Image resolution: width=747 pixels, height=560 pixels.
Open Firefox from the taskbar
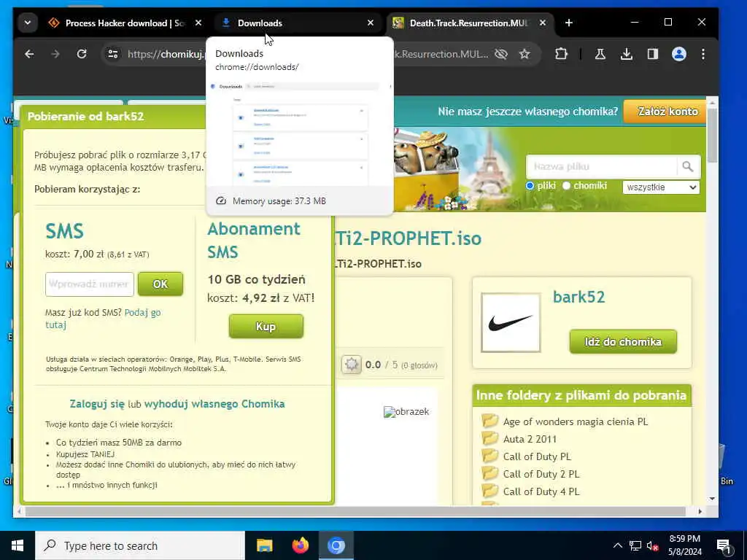pyautogui.click(x=300, y=545)
